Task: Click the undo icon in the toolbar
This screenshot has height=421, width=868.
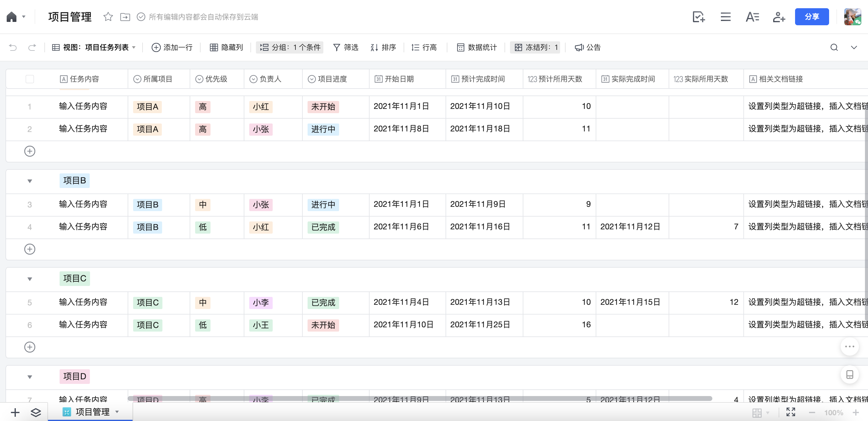Action: click(13, 47)
